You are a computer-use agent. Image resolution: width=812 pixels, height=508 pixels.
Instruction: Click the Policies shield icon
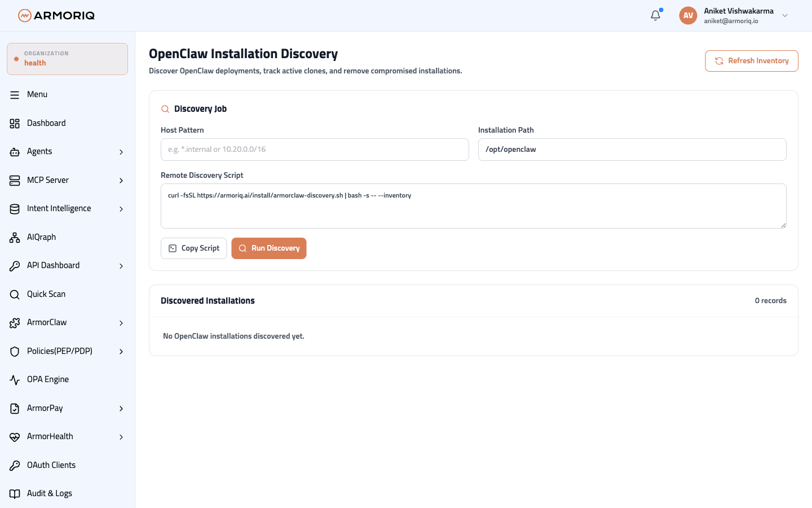pyautogui.click(x=15, y=351)
